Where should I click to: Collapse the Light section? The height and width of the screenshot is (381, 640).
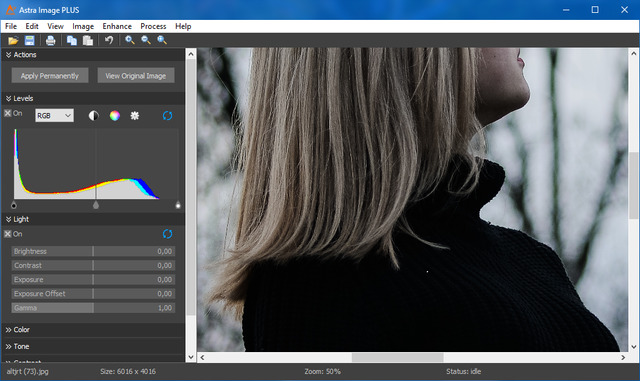coord(8,219)
